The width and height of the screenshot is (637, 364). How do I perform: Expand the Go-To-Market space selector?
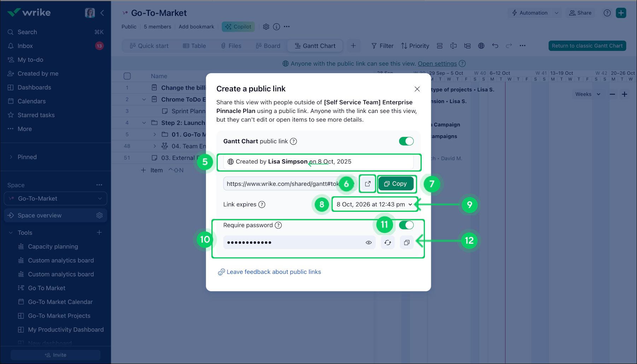click(x=55, y=199)
